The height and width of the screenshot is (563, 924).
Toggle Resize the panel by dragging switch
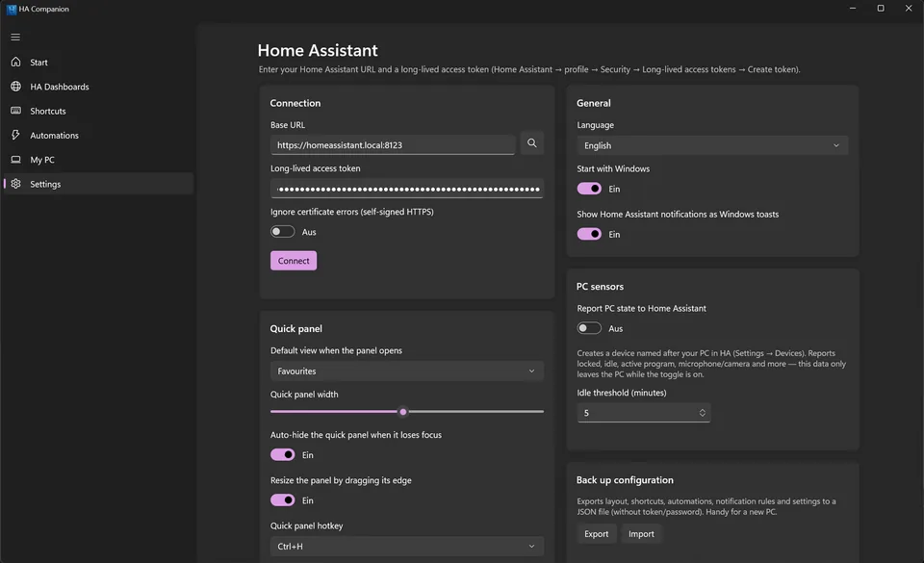click(282, 500)
